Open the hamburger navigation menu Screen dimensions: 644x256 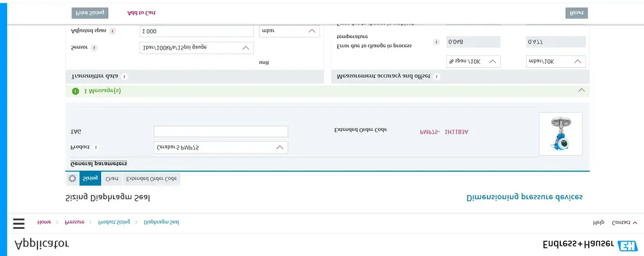click(x=19, y=223)
